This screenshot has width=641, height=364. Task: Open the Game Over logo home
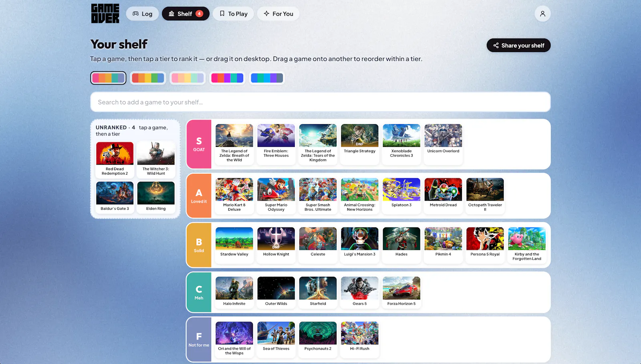[105, 14]
